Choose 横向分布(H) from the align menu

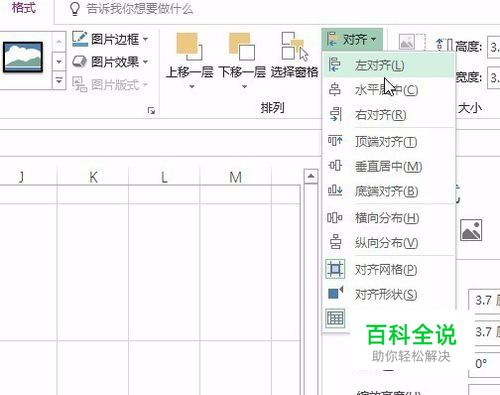pyautogui.click(x=389, y=218)
